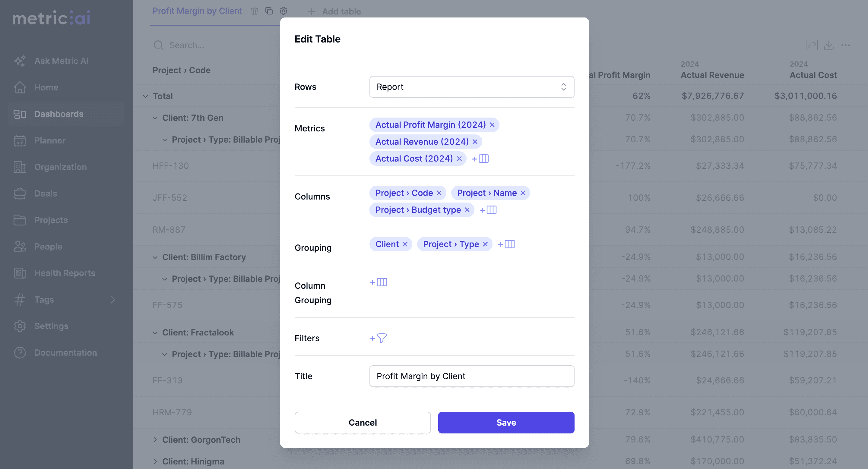Add a filter using funnel icon
Viewport: 868px width, 469px height.
tap(379, 338)
